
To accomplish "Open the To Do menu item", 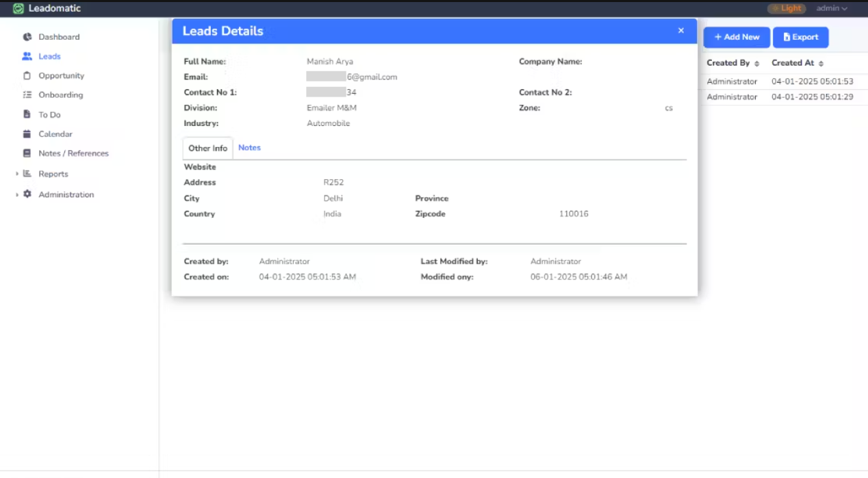I will click(49, 114).
